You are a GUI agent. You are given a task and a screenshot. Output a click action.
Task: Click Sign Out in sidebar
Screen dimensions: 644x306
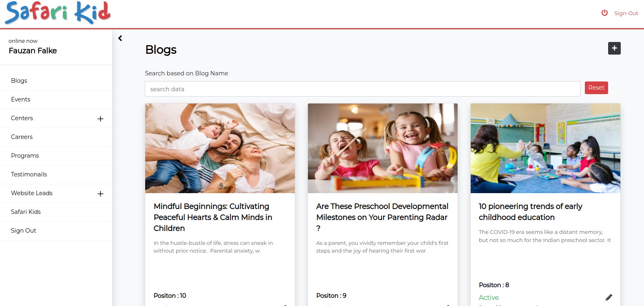point(56,231)
